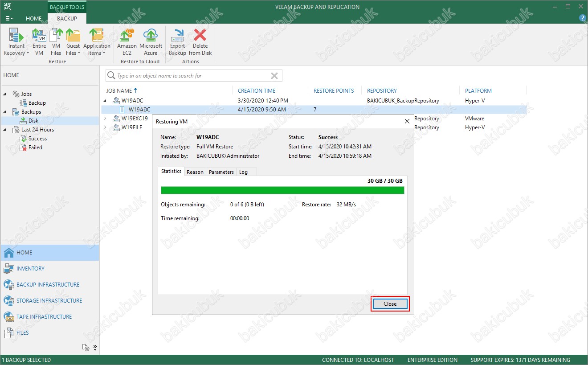Viewport: 588px width, 365px height.
Task: Click Export Backup action
Action: (177, 42)
